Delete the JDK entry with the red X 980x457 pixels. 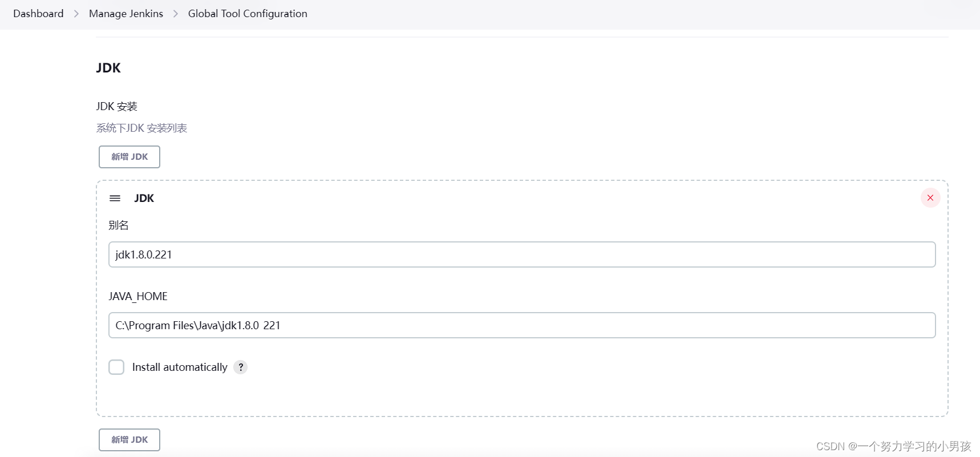pos(930,198)
